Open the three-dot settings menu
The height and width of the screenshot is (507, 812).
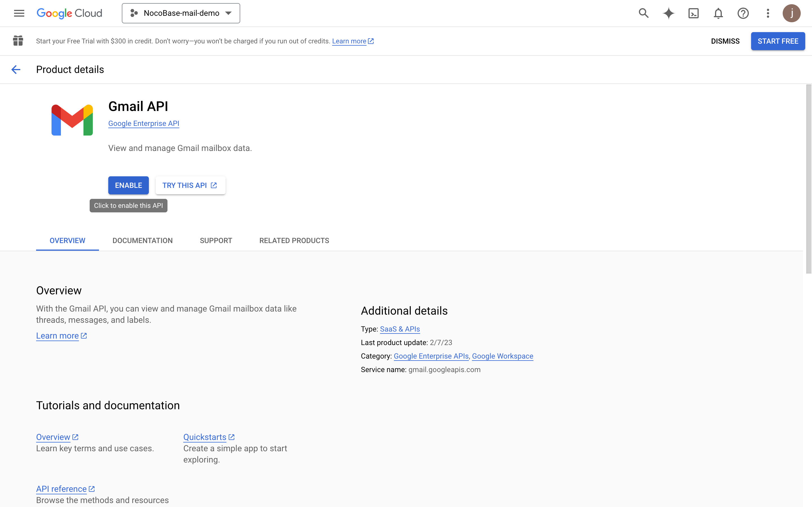pyautogui.click(x=768, y=13)
